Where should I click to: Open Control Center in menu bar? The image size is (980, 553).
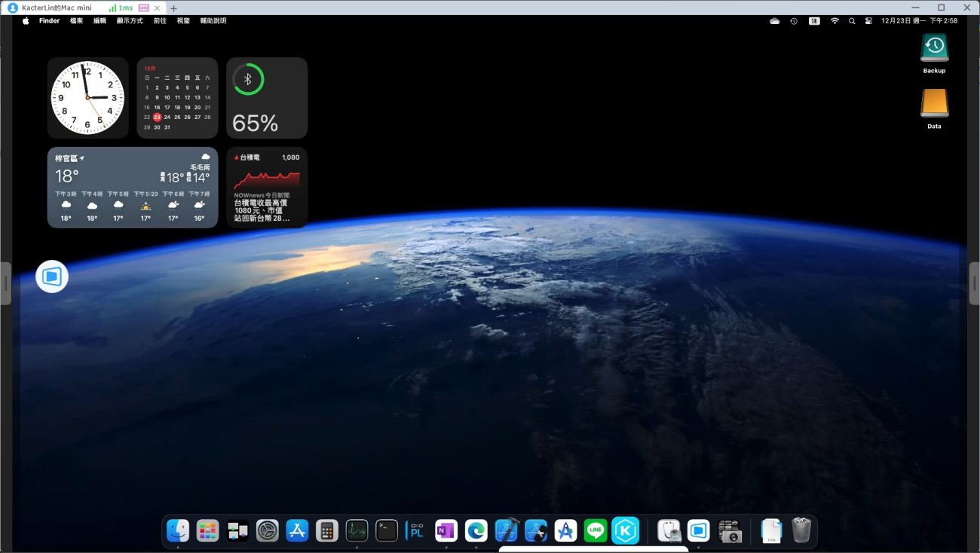tap(868, 21)
